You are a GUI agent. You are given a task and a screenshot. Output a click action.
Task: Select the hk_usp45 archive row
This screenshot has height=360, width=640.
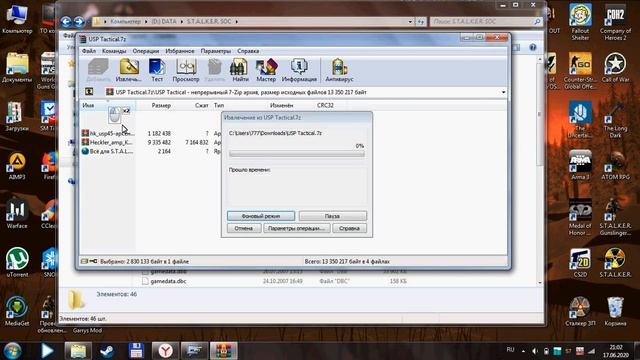click(x=150, y=133)
